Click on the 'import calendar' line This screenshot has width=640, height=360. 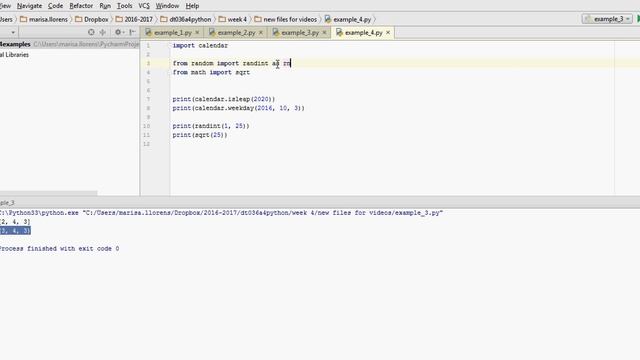(x=200, y=45)
